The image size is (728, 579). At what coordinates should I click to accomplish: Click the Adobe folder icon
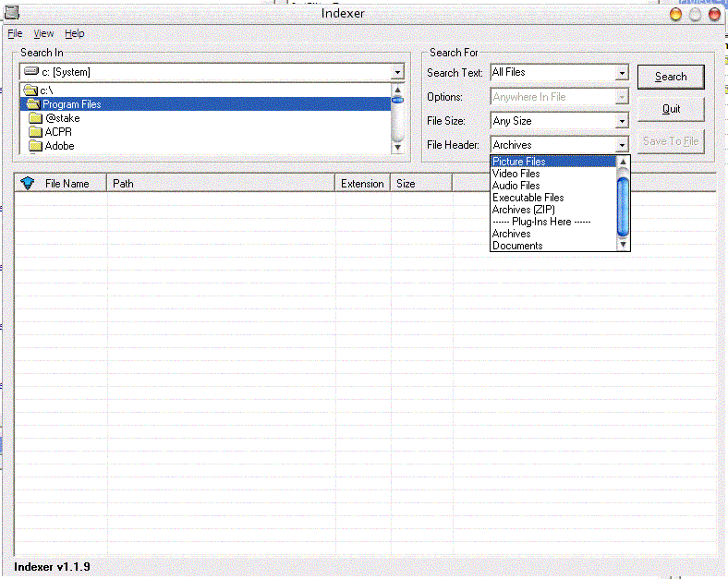coord(36,146)
